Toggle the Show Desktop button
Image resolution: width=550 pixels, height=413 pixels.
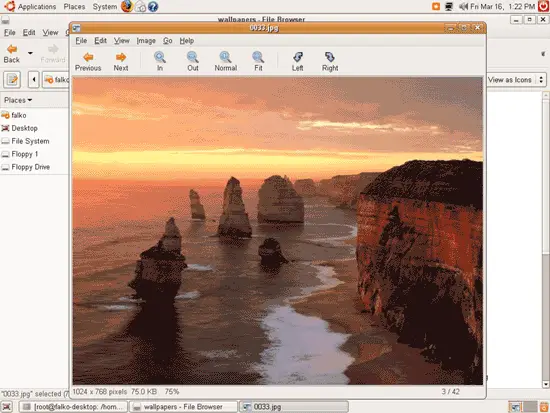[7, 407]
